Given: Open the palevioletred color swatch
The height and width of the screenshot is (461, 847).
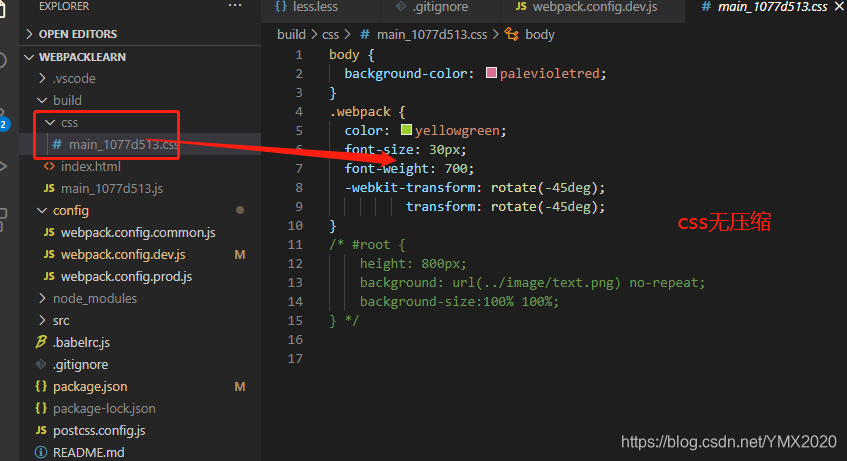Looking at the screenshot, I should [491, 73].
